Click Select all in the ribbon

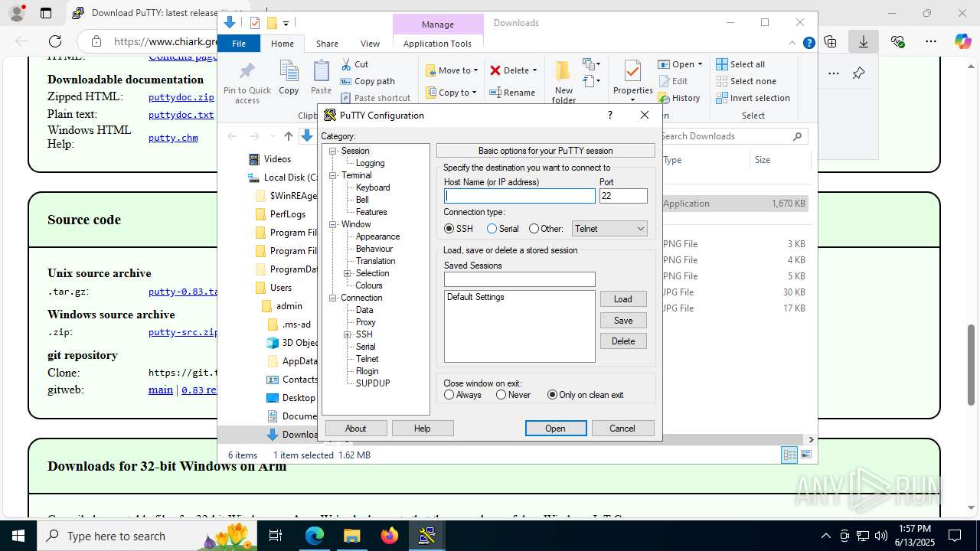click(x=740, y=64)
